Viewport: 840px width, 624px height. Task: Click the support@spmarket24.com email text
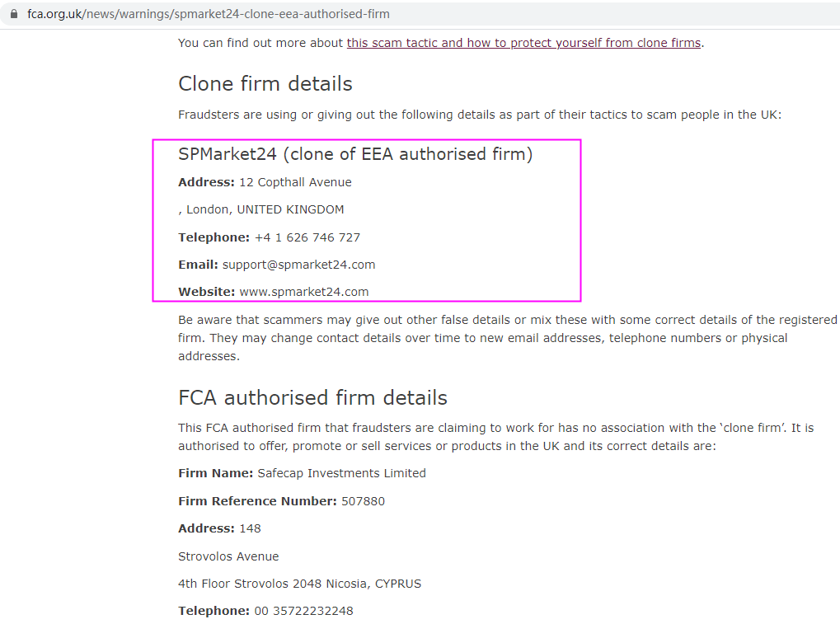click(x=298, y=265)
